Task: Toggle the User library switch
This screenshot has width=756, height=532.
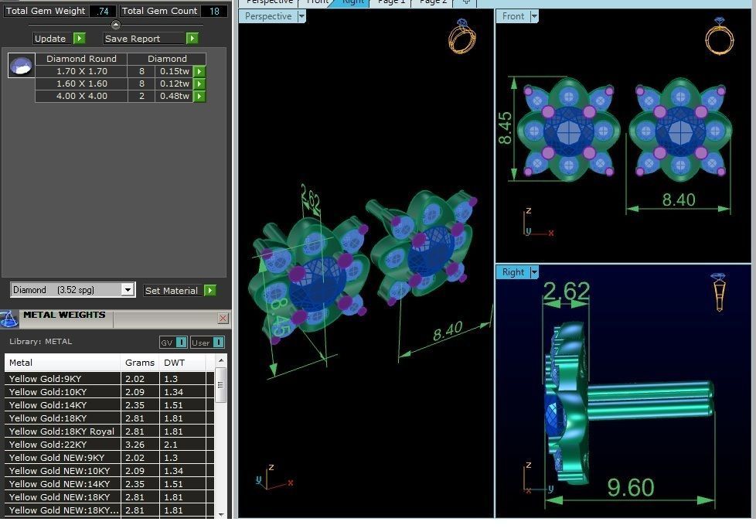Action: coord(218,343)
